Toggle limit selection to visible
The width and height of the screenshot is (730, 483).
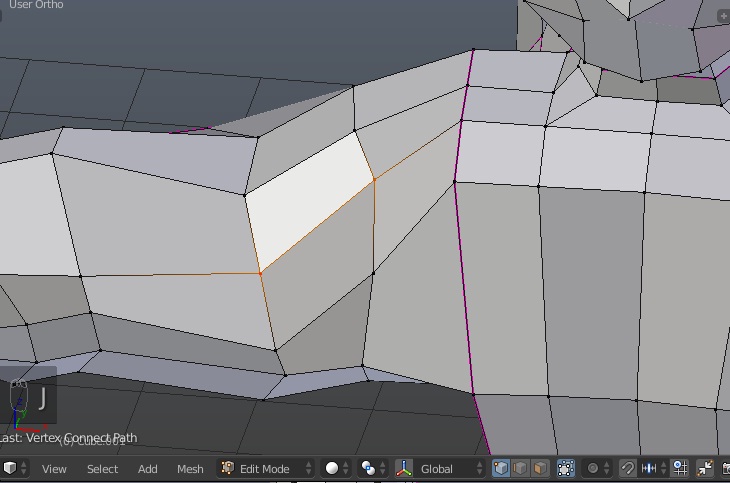(x=566, y=468)
